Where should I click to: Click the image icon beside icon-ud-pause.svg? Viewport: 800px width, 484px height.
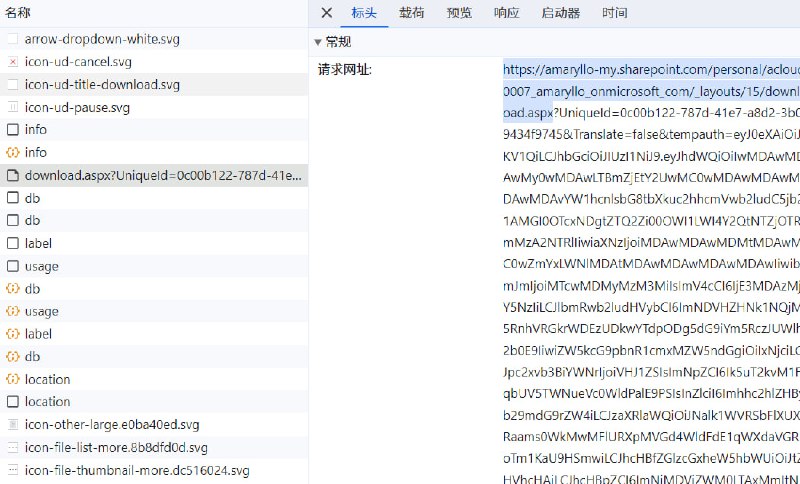13,107
